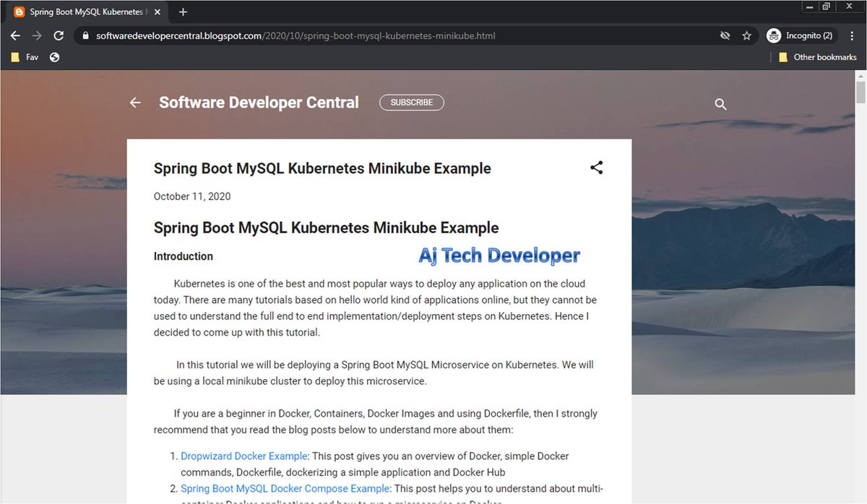Bookmark this page with the star icon

(746, 35)
